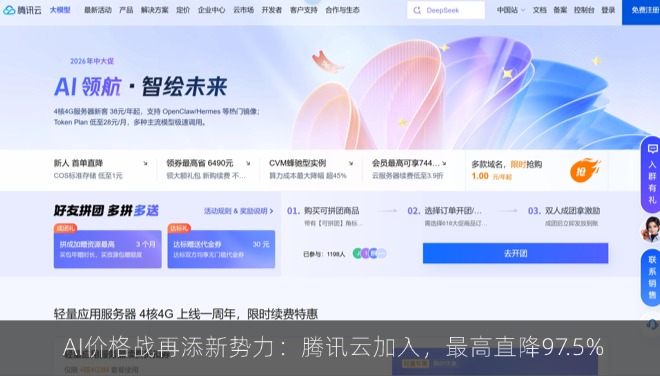Click the search magnifier icon
660x376 pixels.
417,10
